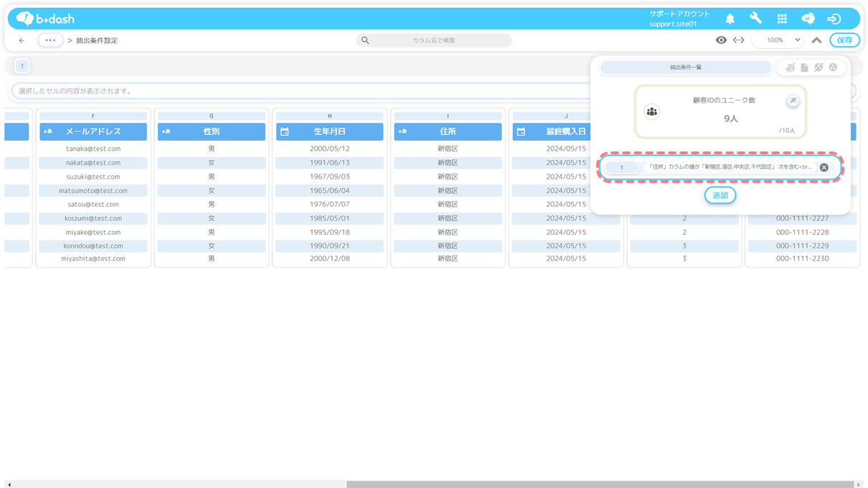Click the scrollbar right arrow
Screen dimensions: 868x488
click(x=859, y=484)
